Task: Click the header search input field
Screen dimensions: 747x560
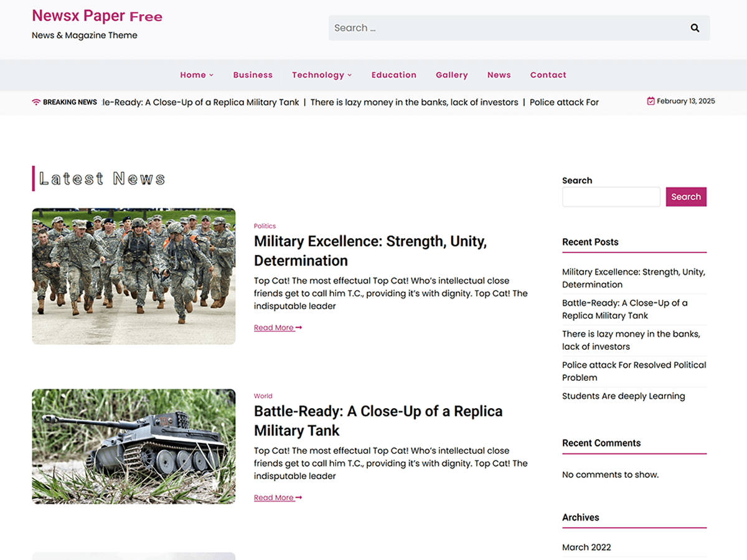Action: tap(498, 27)
